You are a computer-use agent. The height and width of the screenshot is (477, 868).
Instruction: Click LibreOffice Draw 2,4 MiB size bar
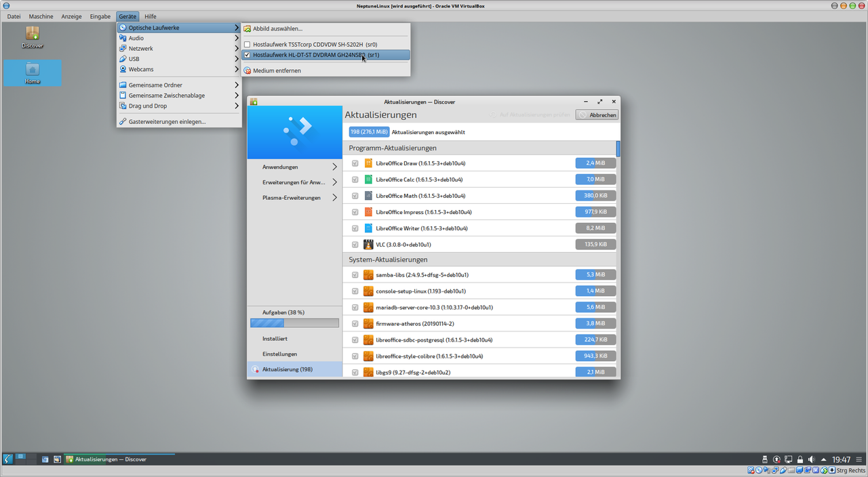coord(595,163)
